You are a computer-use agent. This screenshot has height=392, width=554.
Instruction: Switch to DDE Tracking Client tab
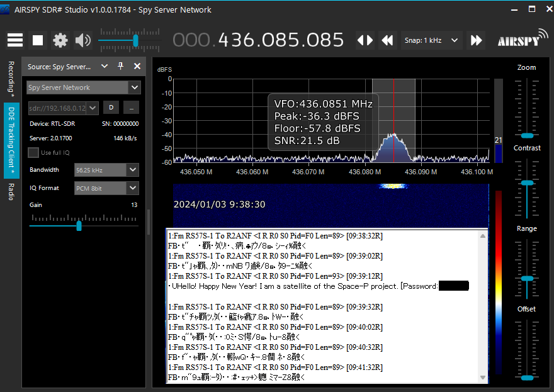pyautogui.click(x=11, y=140)
